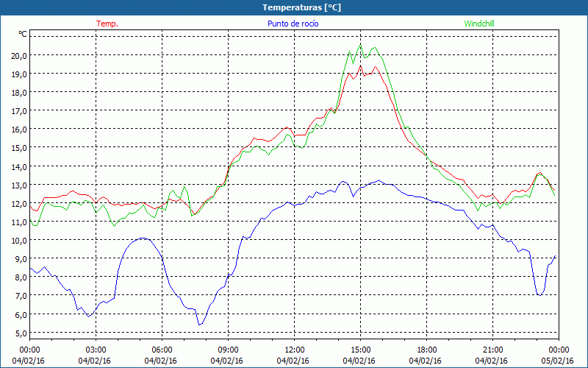The image size is (588, 368).
Task: Select the green Windchill legend label
Action: click(479, 24)
